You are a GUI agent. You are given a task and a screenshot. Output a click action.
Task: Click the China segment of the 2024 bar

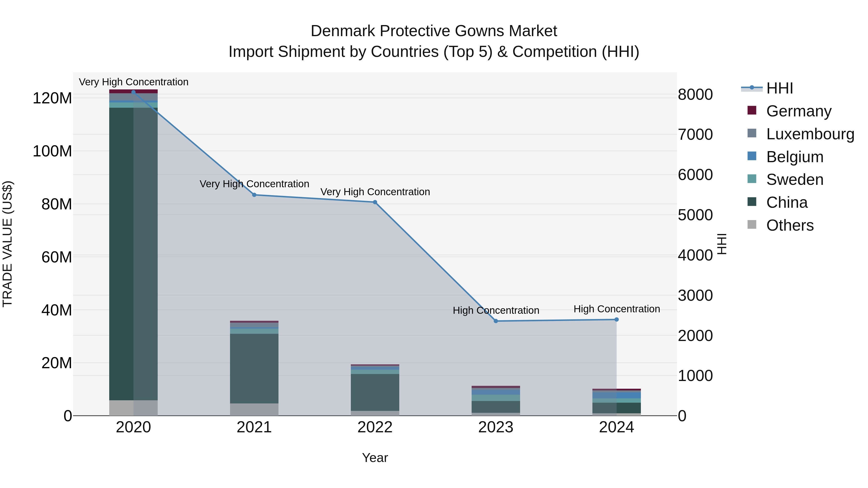[x=617, y=408]
